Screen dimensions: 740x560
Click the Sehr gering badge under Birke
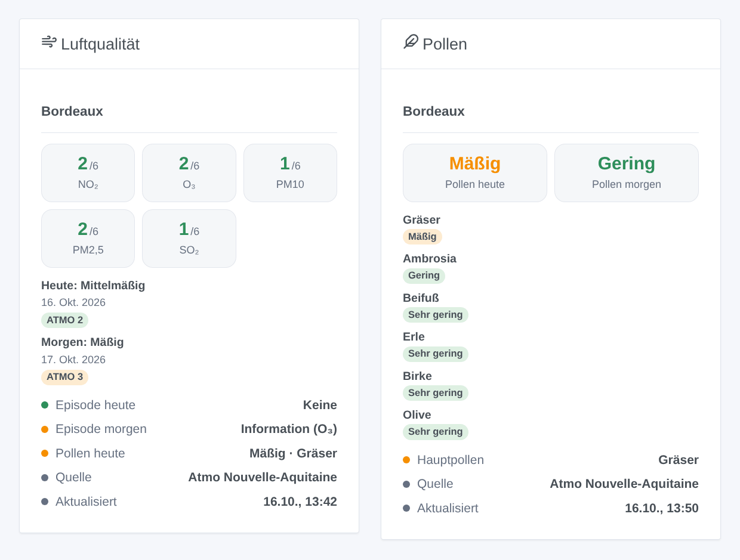[436, 393]
